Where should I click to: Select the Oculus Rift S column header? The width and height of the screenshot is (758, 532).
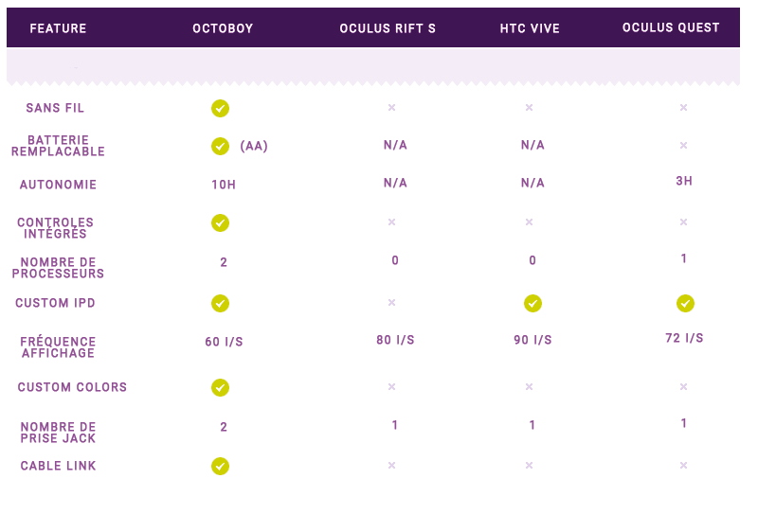pos(388,28)
